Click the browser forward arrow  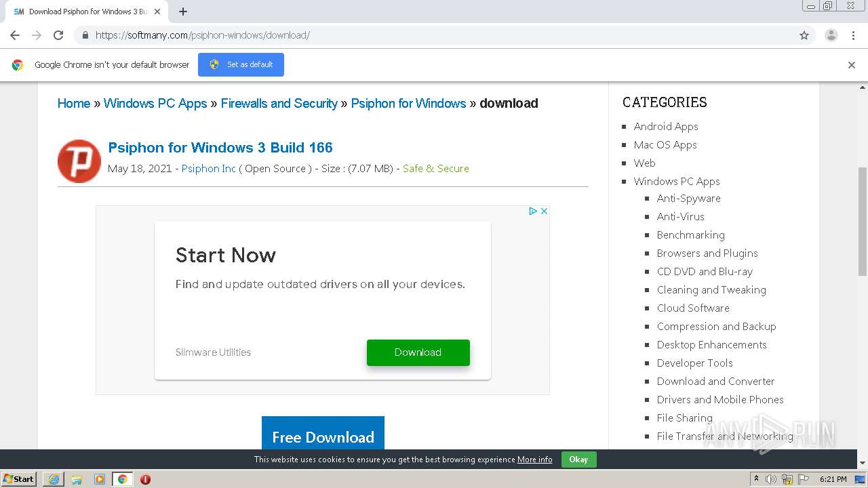click(37, 35)
